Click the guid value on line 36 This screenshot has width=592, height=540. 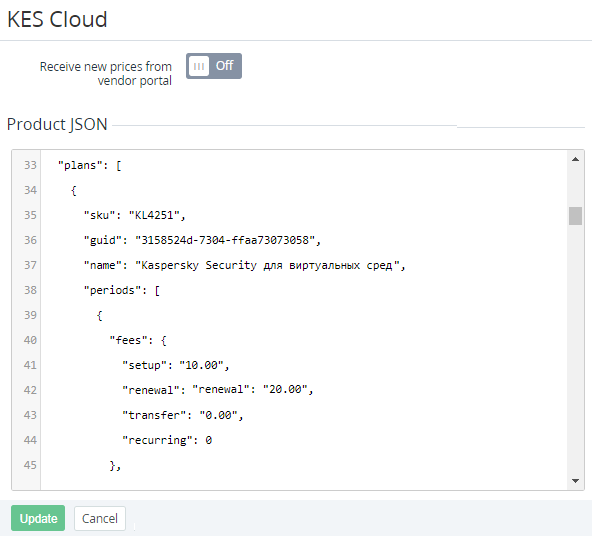click(x=225, y=240)
